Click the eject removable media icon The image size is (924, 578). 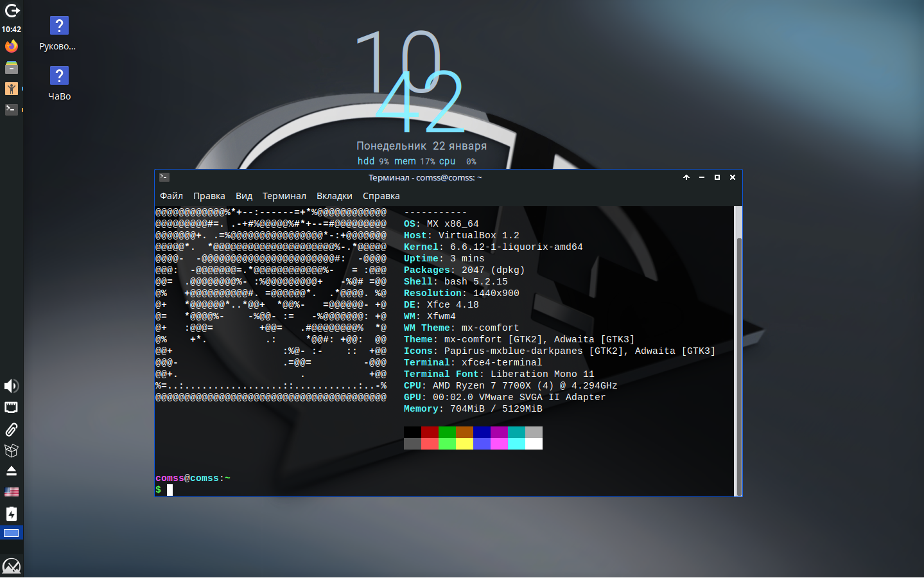pyautogui.click(x=12, y=471)
